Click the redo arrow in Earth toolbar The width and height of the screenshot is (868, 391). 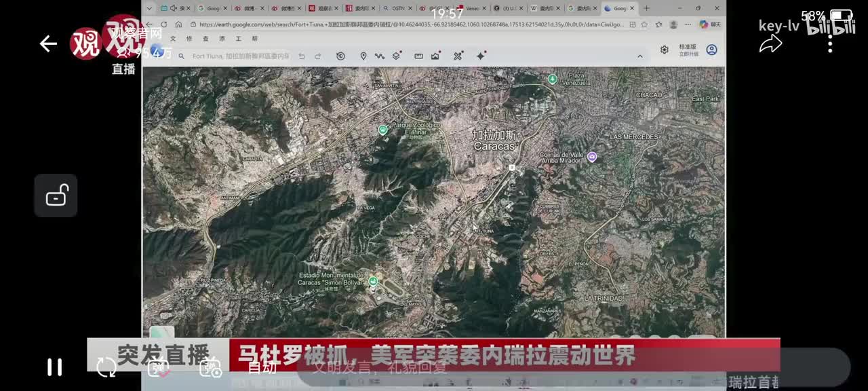[x=317, y=56]
